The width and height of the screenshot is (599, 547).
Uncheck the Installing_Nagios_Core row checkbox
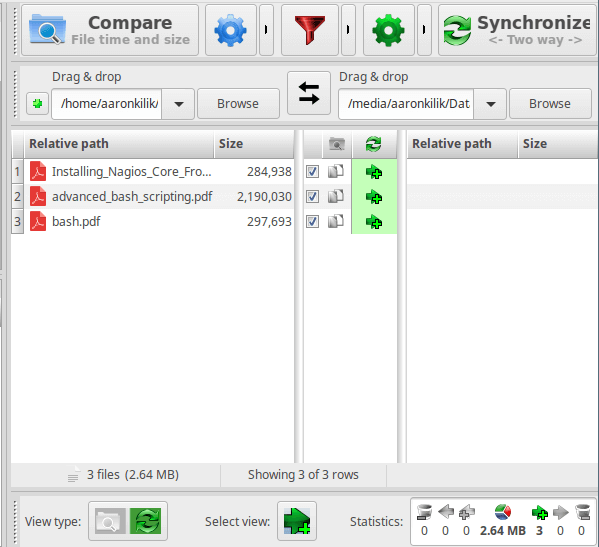point(312,172)
